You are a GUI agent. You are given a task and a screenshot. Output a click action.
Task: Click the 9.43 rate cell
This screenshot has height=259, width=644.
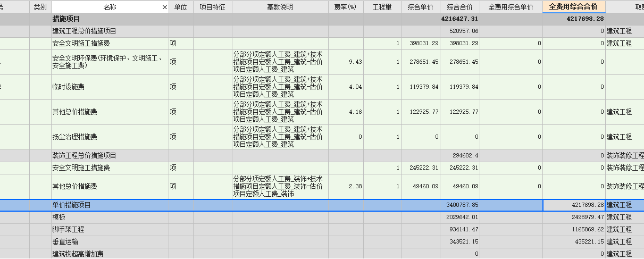point(345,62)
